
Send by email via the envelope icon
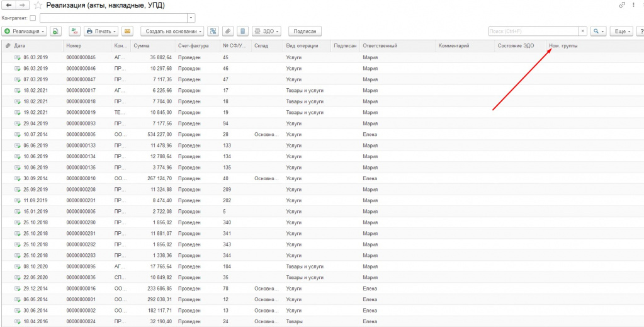128,32
